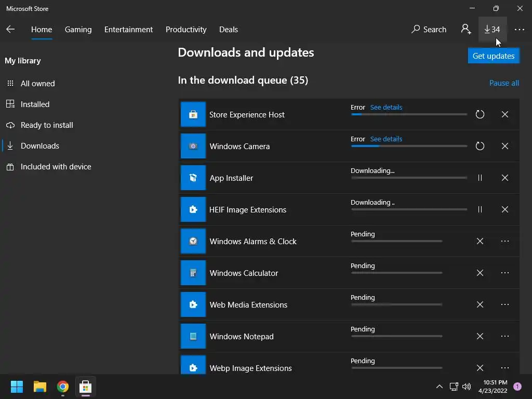Pause the HEIF Image Extensions download
532x399 pixels.
pyautogui.click(x=480, y=209)
